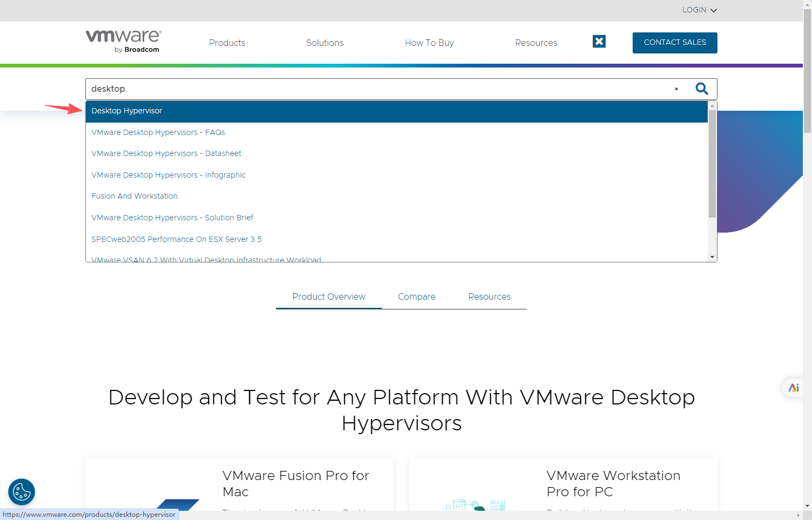This screenshot has width=812, height=520.
Task: Select SPECweb2005 Performance On ESX Server 3.5
Action: (x=397, y=239)
